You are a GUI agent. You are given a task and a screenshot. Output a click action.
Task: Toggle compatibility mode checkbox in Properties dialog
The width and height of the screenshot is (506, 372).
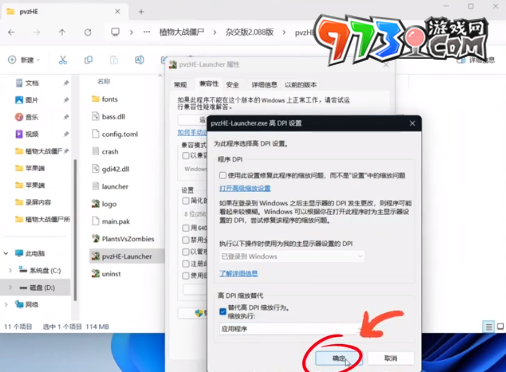click(x=186, y=156)
